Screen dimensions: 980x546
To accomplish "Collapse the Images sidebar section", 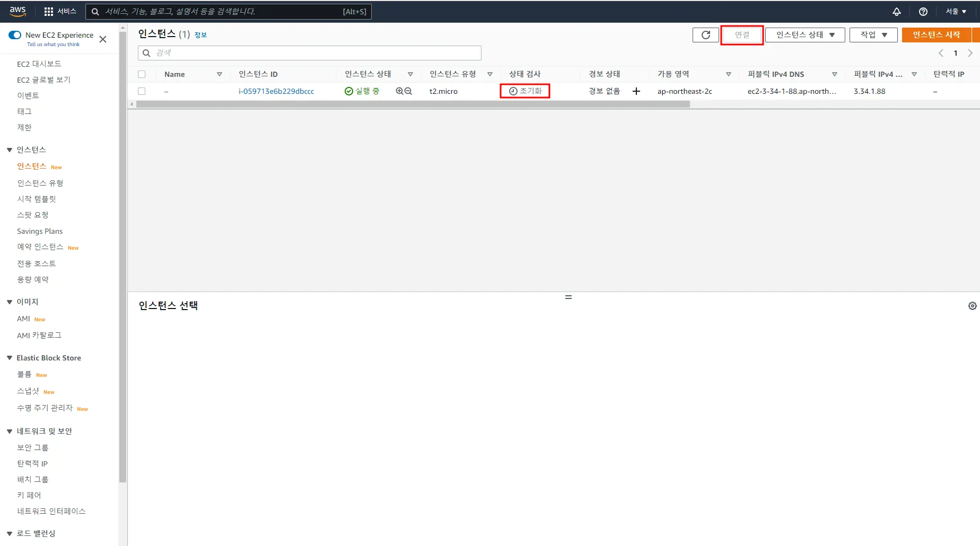I will (10, 302).
